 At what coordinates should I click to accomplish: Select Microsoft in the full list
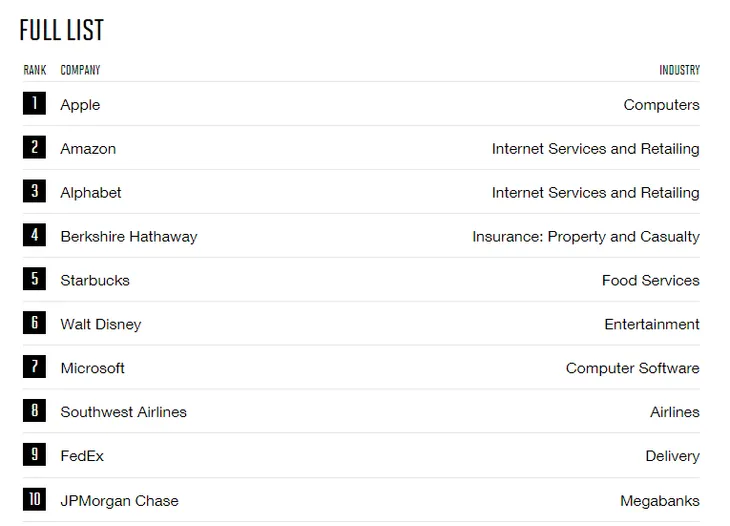pos(93,368)
